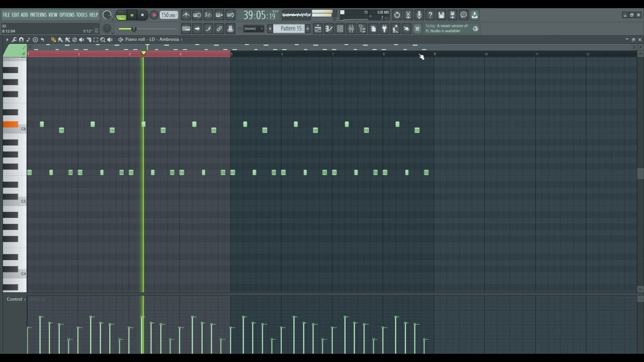Select the Mute tool

pos(82,39)
